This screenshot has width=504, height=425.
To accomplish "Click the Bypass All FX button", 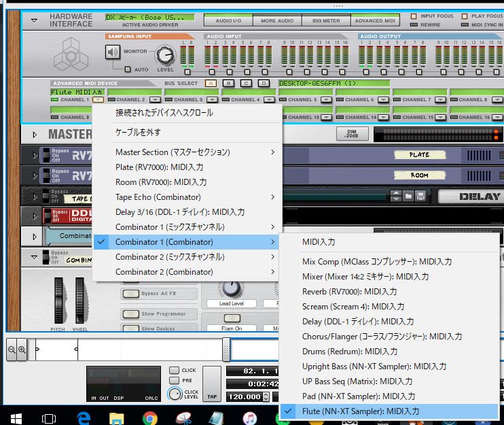I will pyautogui.click(x=131, y=293).
